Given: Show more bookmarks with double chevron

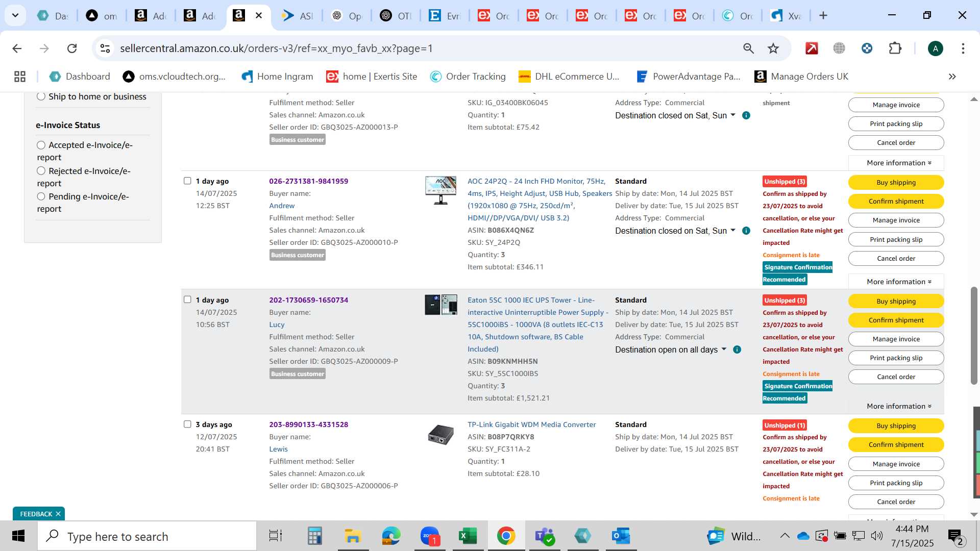Looking at the screenshot, I should 952,77.
